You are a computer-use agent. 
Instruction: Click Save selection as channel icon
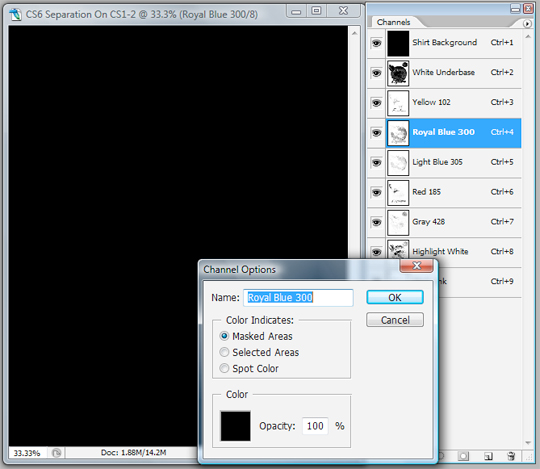tap(463, 456)
